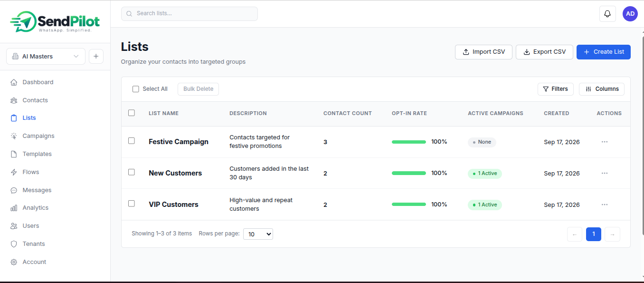Viewport: 644px width, 283px height.
Task: Click the Tenants shield icon
Action: (14, 244)
